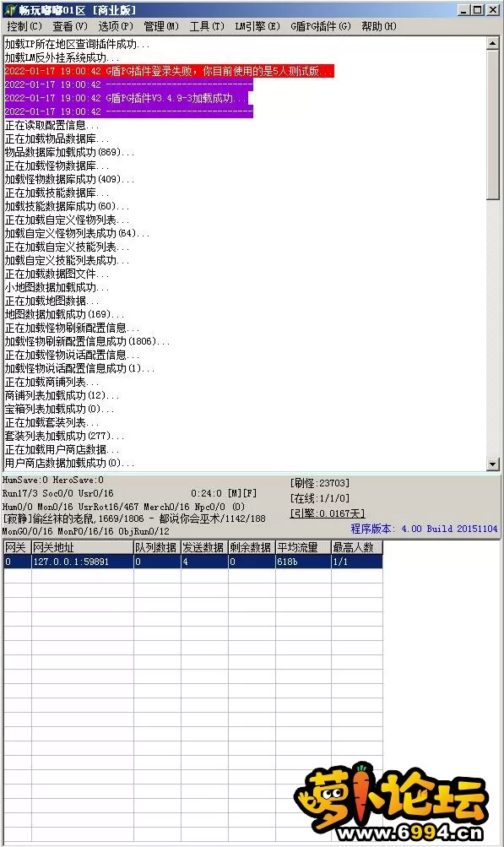Select log line 地图数据加载成功(169)

point(64,314)
